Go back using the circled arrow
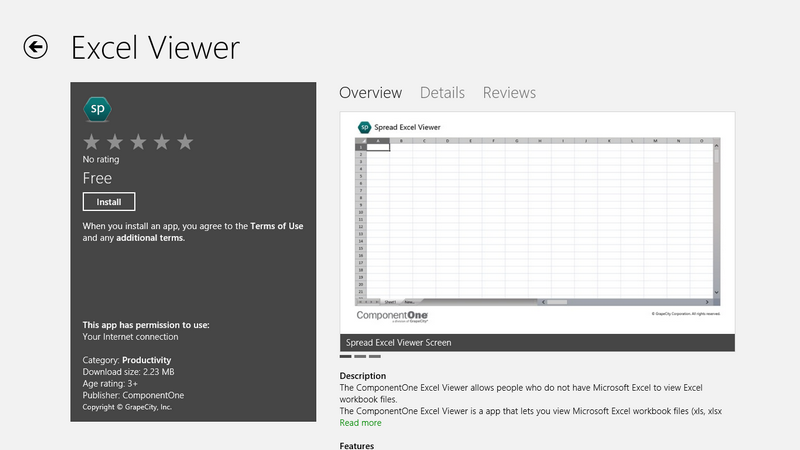Viewport: 800px width, 450px height. pyautogui.click(x=36, y=47)
